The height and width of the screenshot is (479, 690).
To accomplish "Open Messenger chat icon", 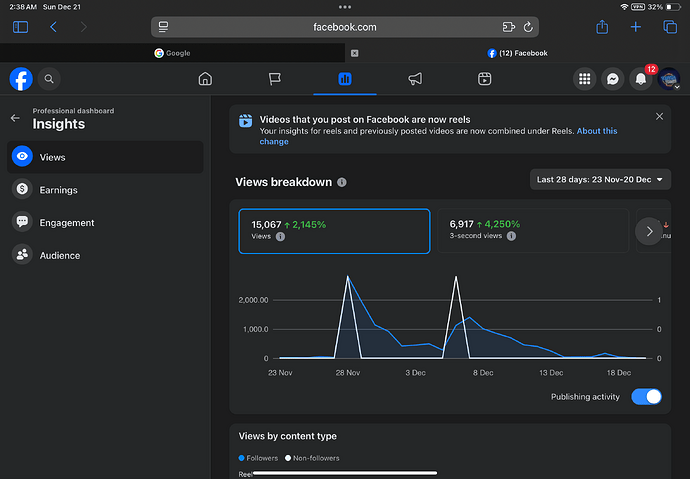I will click(613, 79).
